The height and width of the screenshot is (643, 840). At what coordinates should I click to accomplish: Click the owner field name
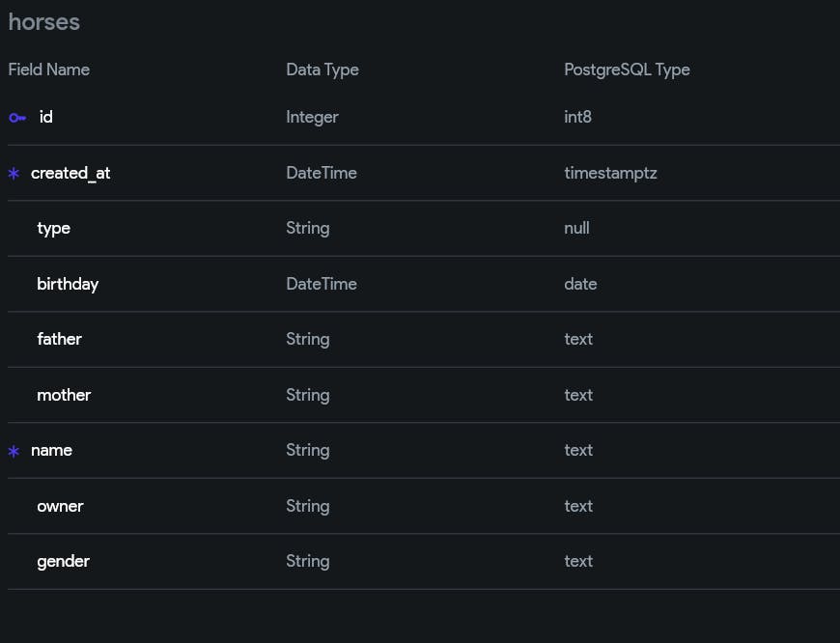[x=60, y=506]
